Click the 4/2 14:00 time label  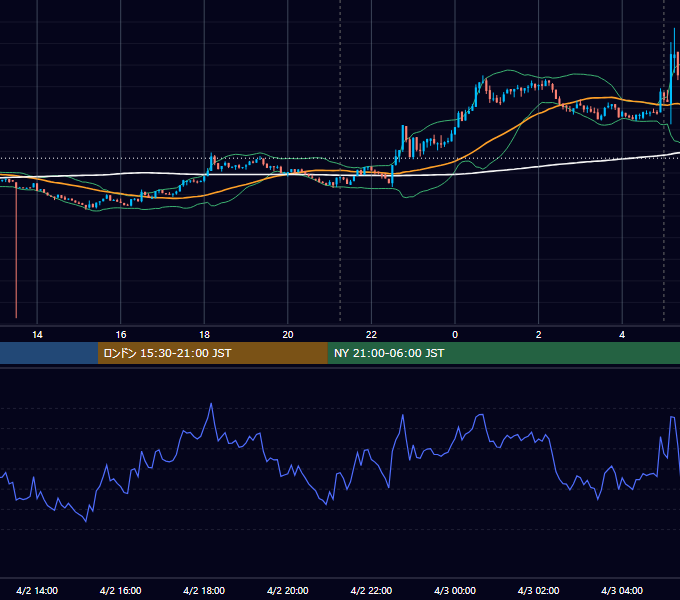click(37, 590)
